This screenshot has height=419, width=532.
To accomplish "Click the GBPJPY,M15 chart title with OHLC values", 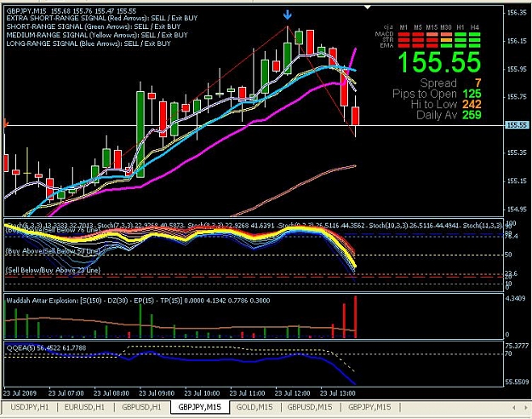I will pos(72,11).
